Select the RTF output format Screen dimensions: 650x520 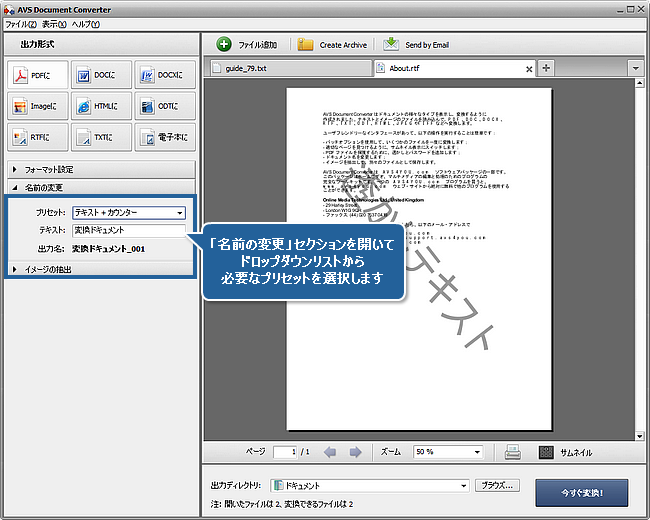point(38,137)
